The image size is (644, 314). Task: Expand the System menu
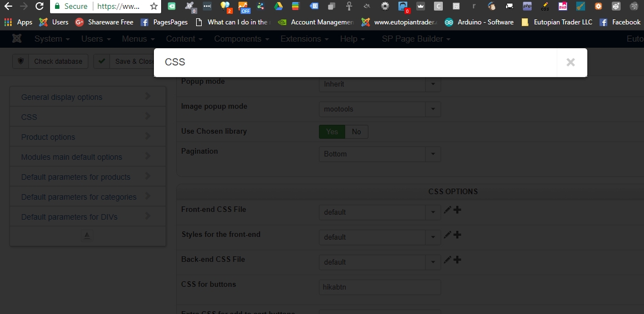(x=52, y=38)
